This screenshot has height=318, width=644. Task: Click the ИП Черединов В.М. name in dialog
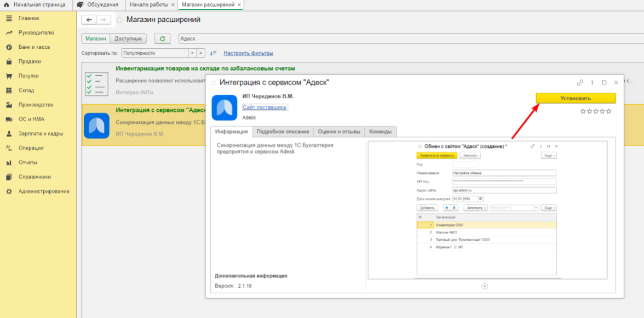tap(268, 96)
